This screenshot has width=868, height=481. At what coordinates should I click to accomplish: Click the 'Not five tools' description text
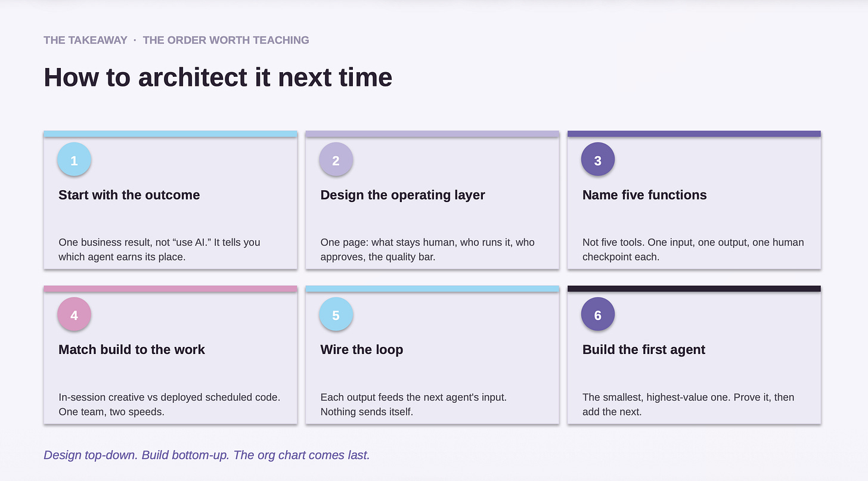[693, 250]
